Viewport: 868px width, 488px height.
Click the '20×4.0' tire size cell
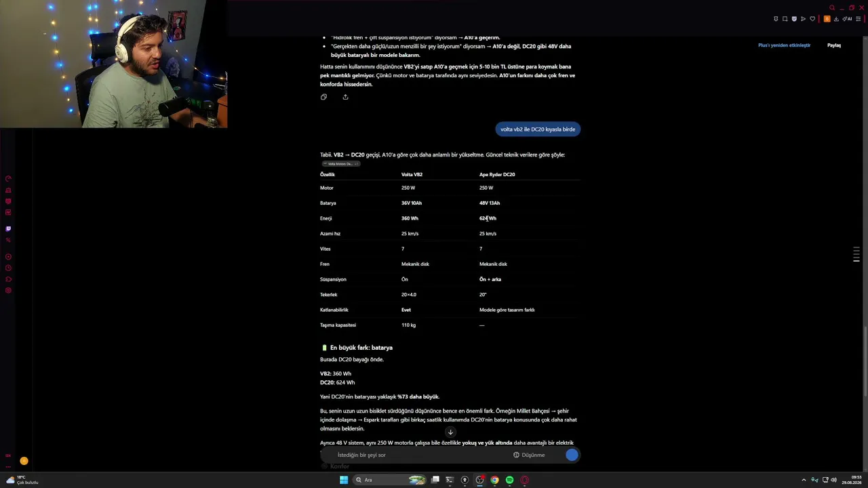coord(409,295)
